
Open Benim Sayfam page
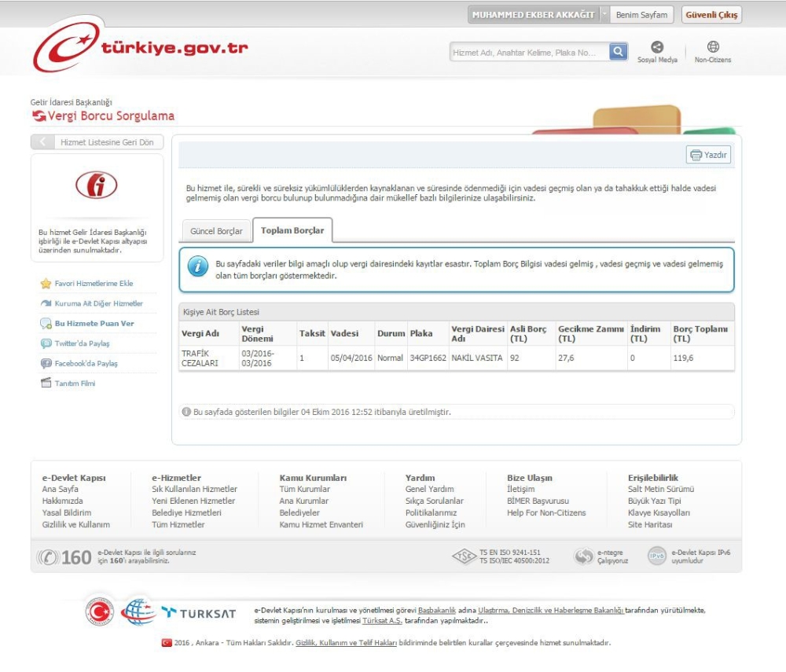[641, 15]
